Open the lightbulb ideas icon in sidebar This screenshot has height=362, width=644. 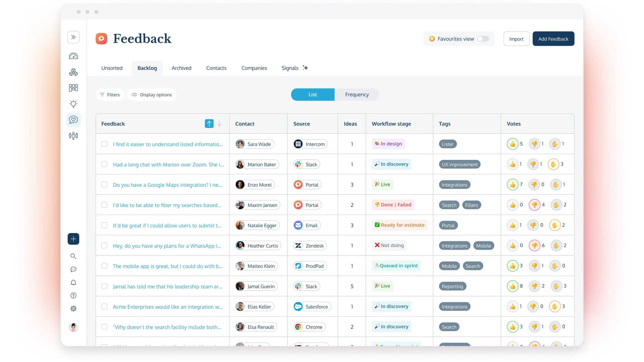click(73, 104)
